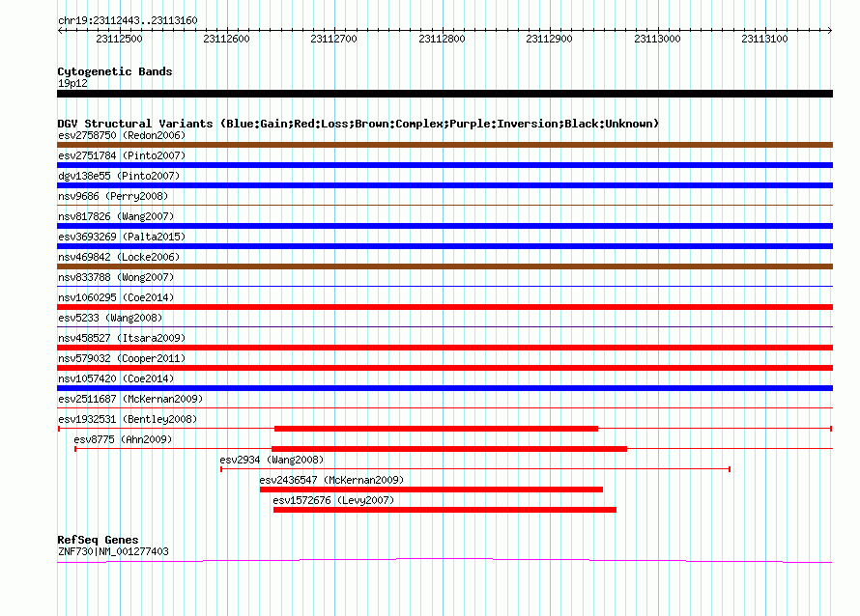Open variant esv2934 (Wang2008) label
The image size is (860, 616).
click(x=272, y=460)
